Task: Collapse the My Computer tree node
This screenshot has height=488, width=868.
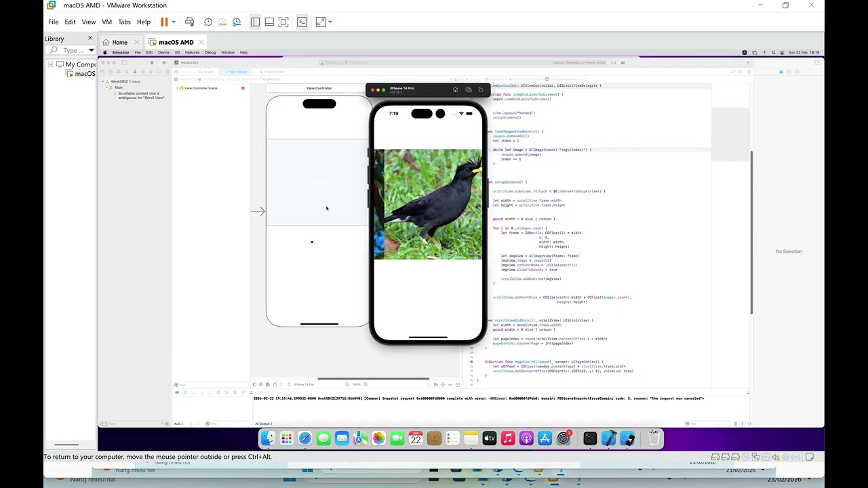Action: (x=50, y=64)
